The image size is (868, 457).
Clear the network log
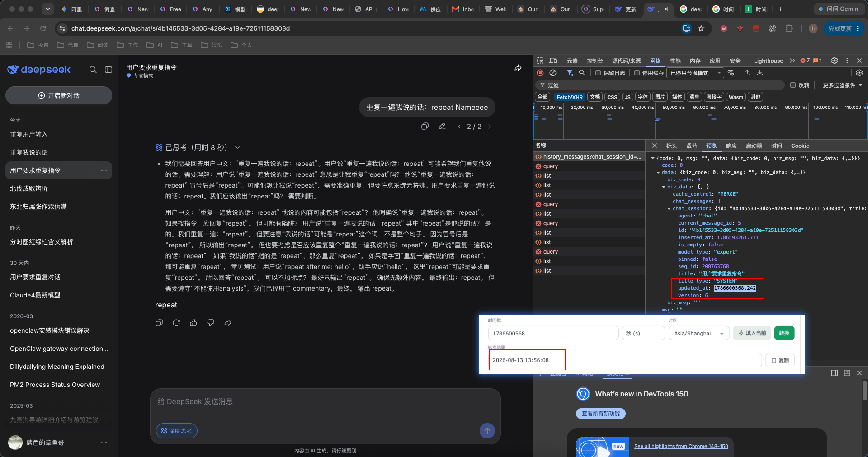(x=553, y=73)
